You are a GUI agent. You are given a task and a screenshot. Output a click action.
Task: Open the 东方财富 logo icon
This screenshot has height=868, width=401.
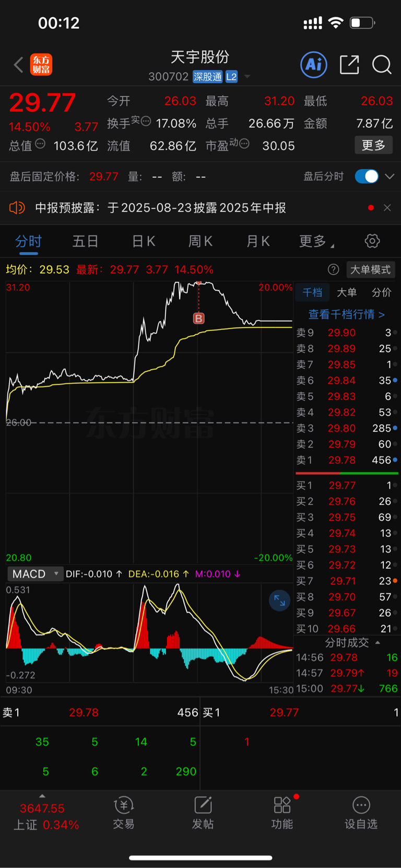41,65
